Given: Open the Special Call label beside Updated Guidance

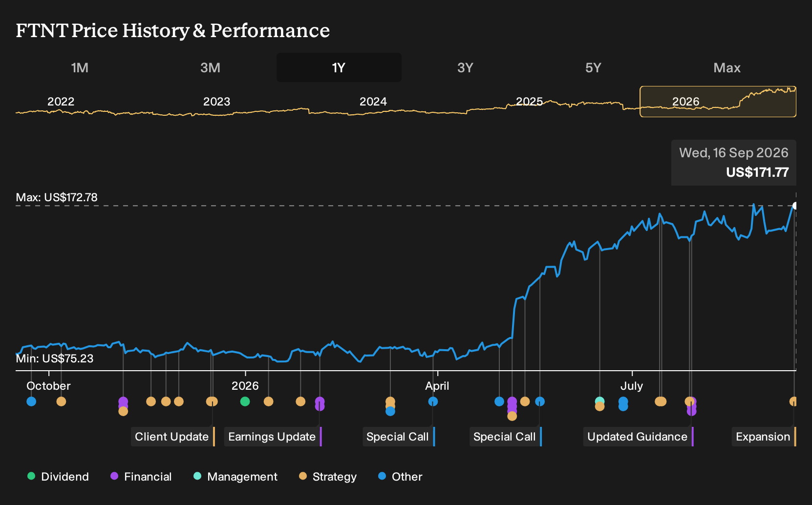Looking at the screenshot, I should point(506,437).
